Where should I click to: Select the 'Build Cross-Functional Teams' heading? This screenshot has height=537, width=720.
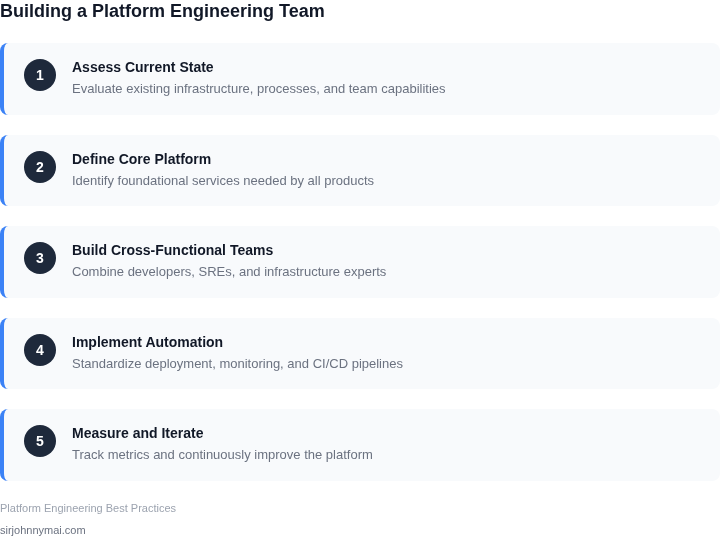point(173,250)
